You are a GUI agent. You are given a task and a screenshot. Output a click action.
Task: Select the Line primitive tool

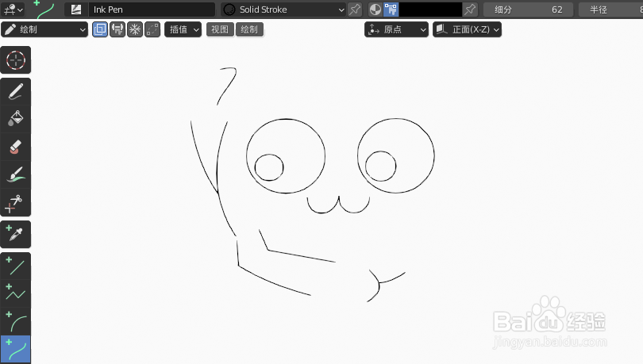pyautogui.click(x=16, y=266)
